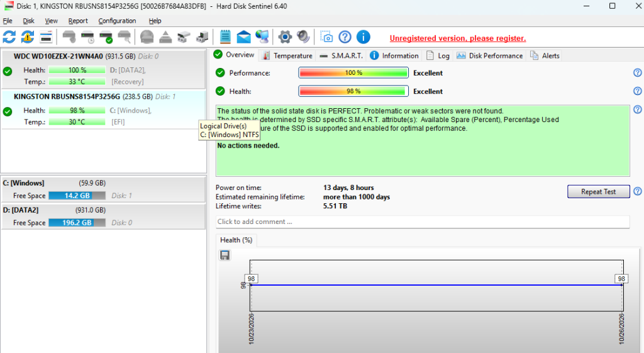The width and height of the screenshot is (644, 353).
Task: Click the globe and monitor network icon
Action: pyautogui.click(x=262, y=37)
